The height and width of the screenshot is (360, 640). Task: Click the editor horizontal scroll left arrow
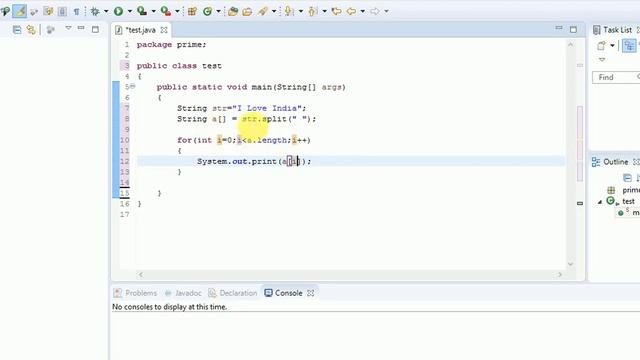click(x=141, y=275)
